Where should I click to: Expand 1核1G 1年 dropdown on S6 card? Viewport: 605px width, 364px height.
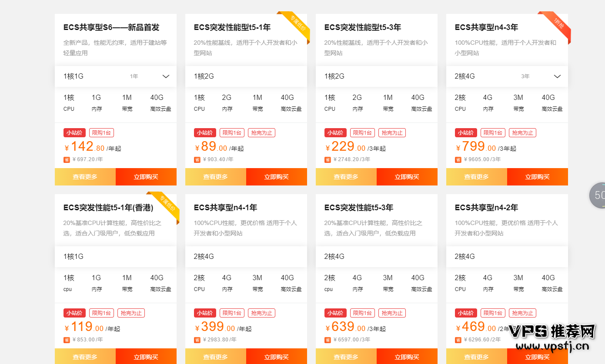(116, 76)
